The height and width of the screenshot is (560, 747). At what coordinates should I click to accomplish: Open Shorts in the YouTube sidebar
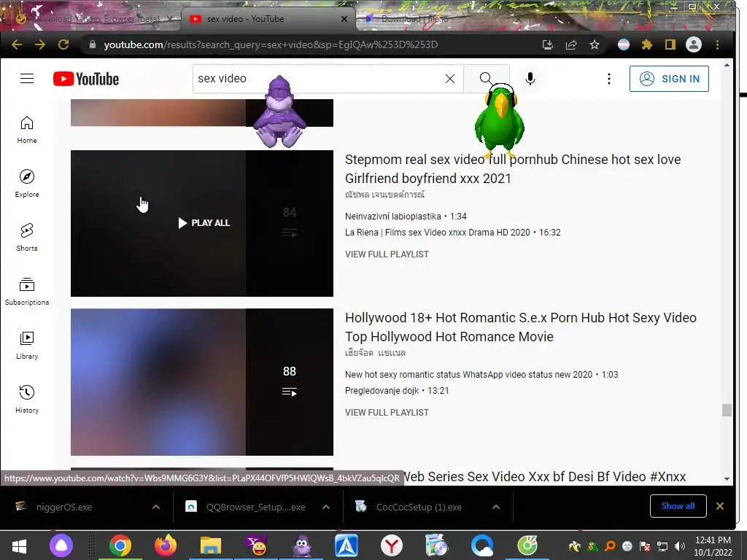pos(27,237)
